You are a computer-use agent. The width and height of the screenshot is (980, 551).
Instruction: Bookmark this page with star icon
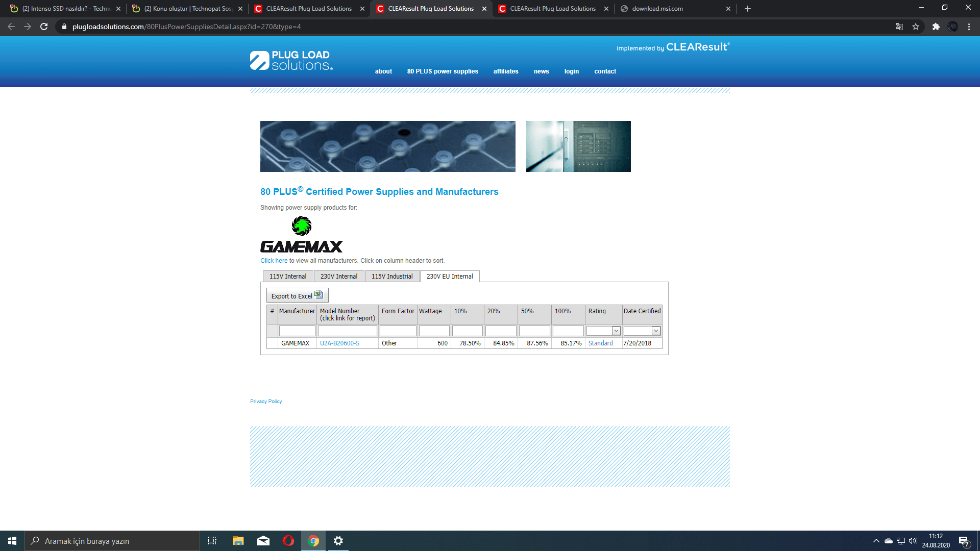click(916, 27)
